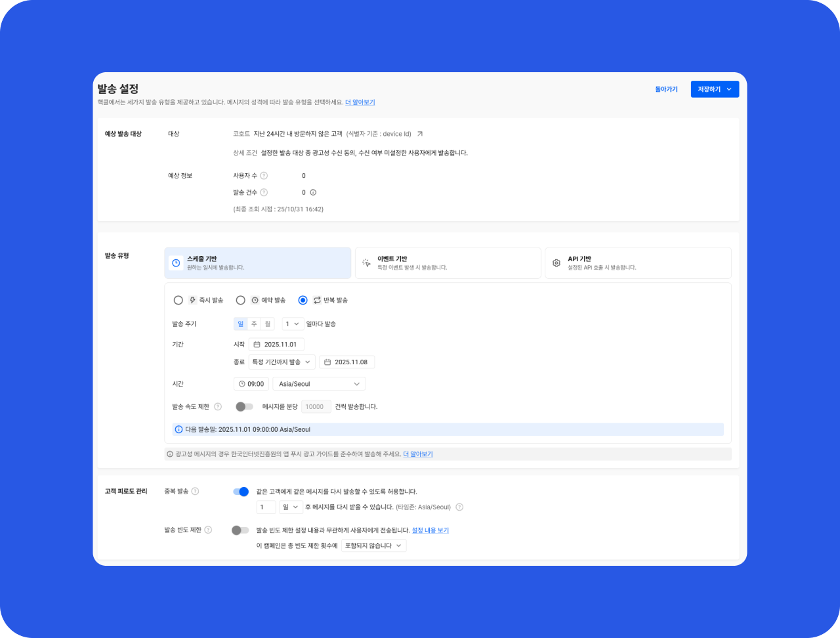
Task: Switch to the API 기반 send type
Action: 637,263
